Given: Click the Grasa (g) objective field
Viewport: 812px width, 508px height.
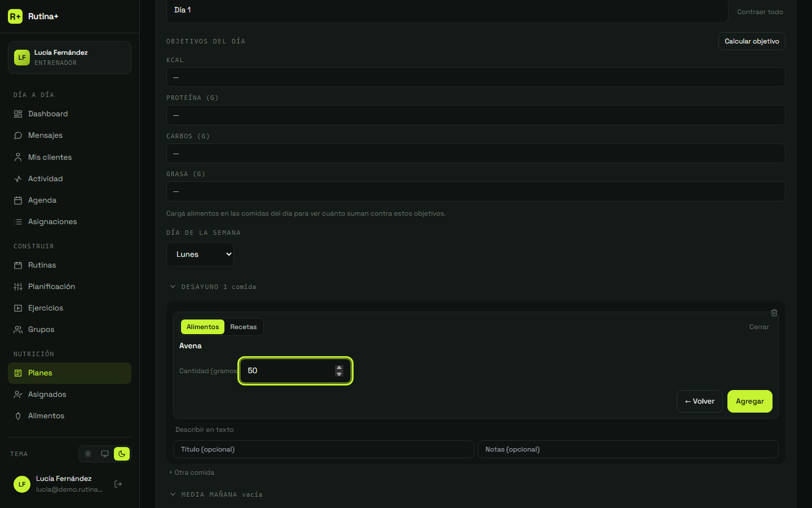Looking at the screenshot, I should pos(476,191).
